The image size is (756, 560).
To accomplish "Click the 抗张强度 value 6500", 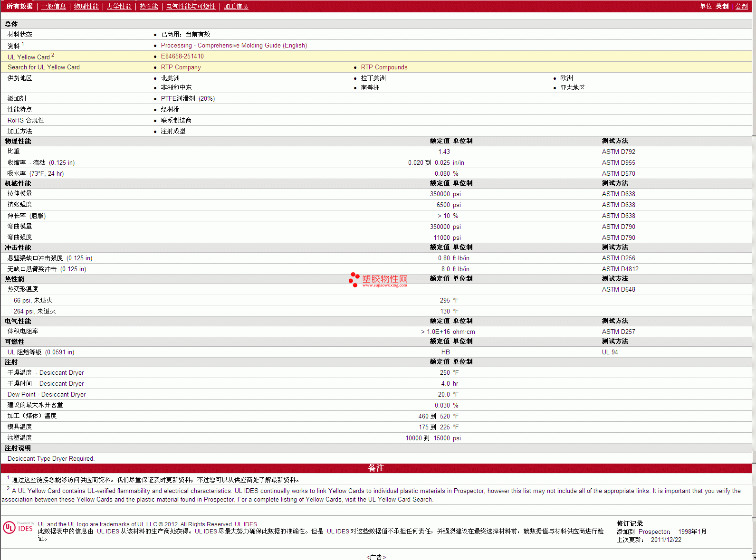I will [x=443, y=205].
